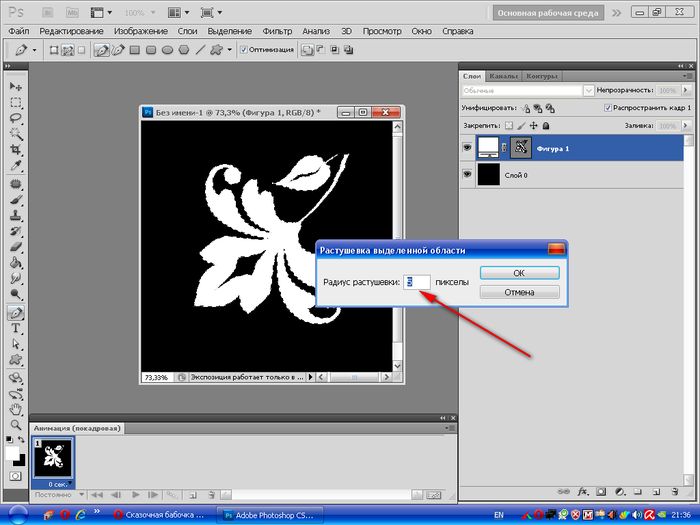Viewport: 700px width, 525px height.
Task: Select the History Brush tool
Action: pyautogui.click(x=16, y=231)
